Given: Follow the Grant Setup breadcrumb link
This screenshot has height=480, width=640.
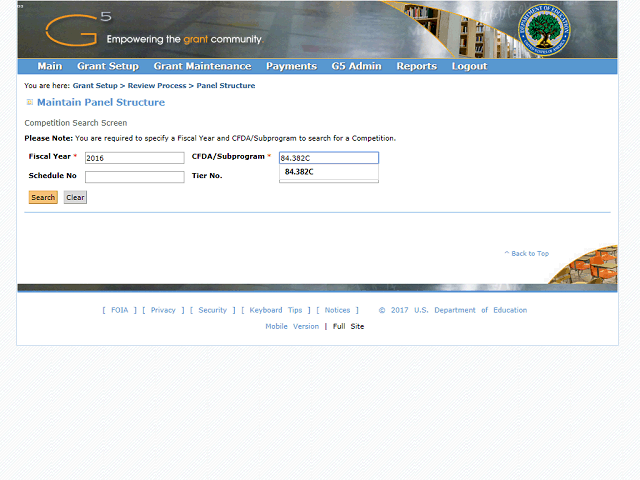Looking at the screenshot, I should point(95,86).
